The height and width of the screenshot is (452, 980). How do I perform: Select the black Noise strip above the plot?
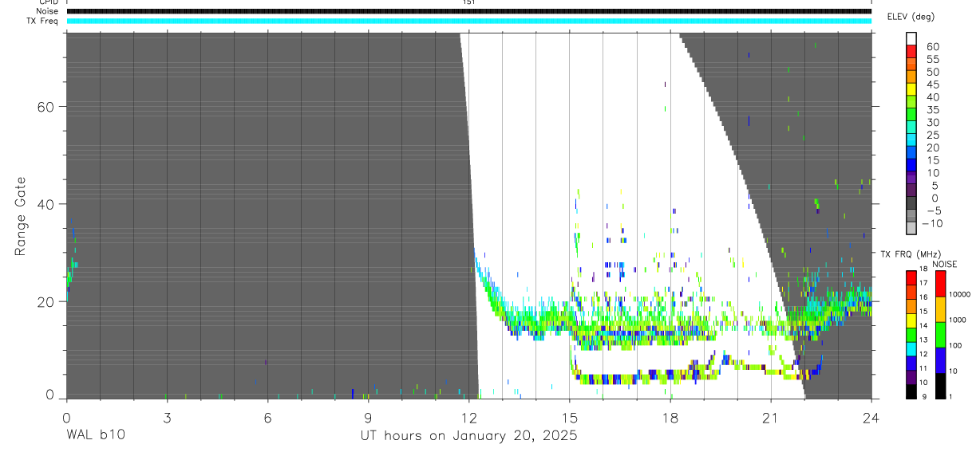pos(468,11)
